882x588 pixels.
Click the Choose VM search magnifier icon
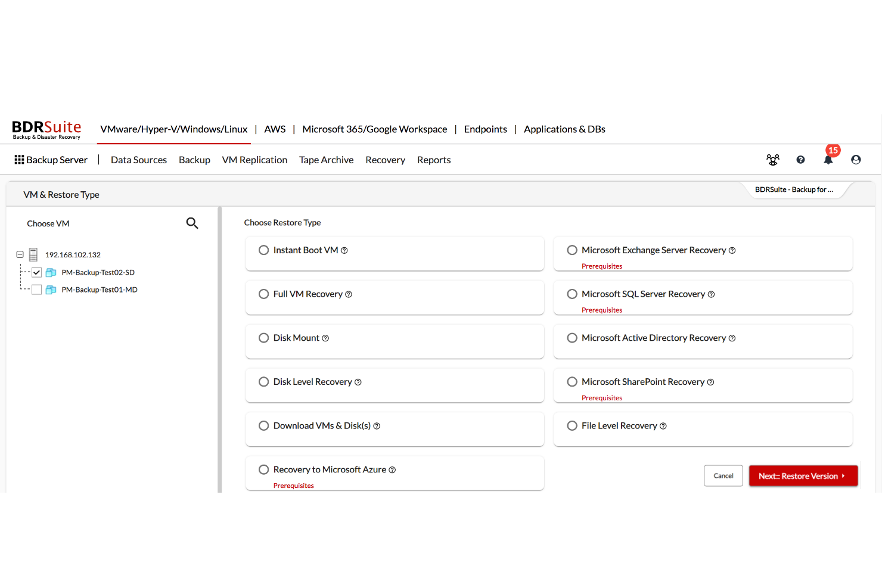(192, 223)
